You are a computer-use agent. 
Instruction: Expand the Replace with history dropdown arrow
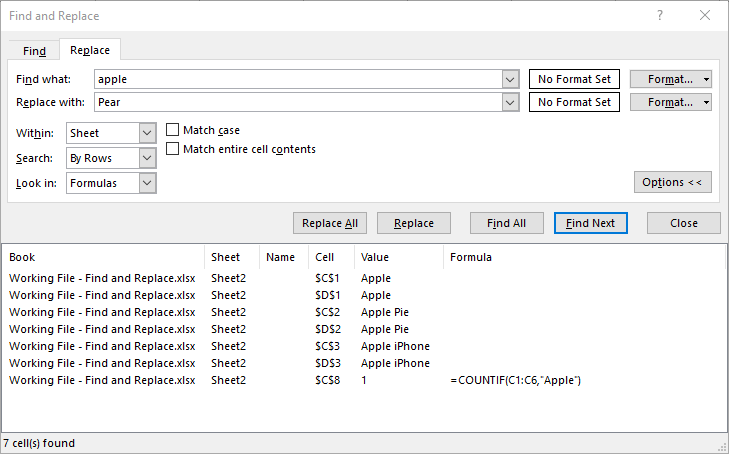[x=510, y=102]
